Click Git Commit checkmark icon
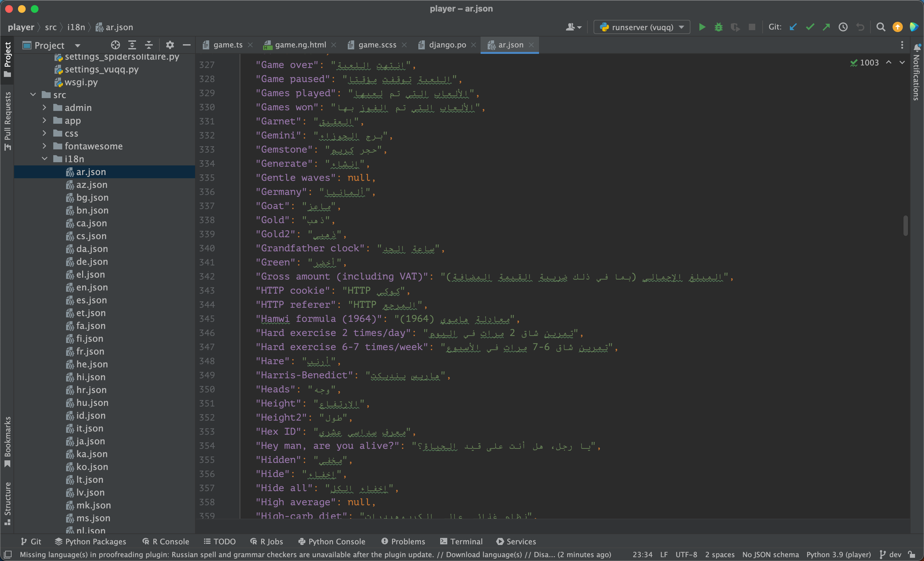The image size is (924, 561). pyautogui.click(x=810, y=27)
